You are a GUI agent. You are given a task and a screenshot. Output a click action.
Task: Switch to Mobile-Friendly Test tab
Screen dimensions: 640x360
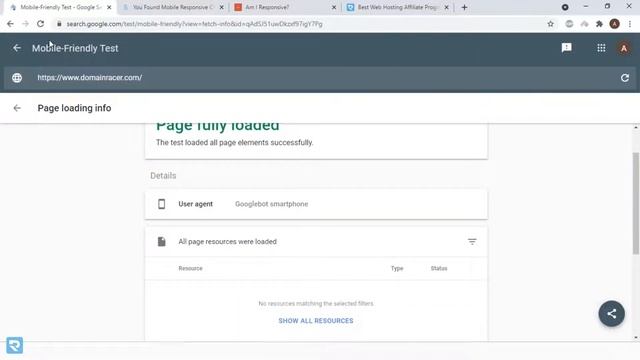pos(61,7)
